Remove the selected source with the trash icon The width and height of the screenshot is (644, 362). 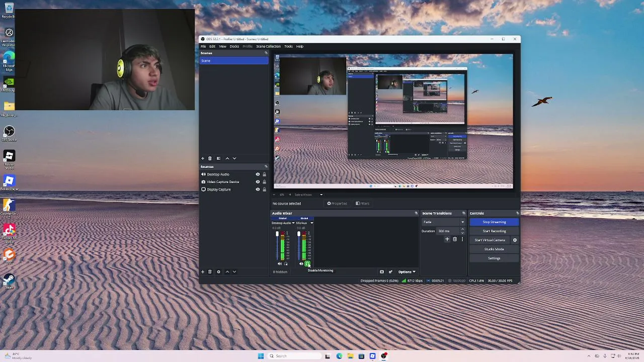[x=210, y=271]
